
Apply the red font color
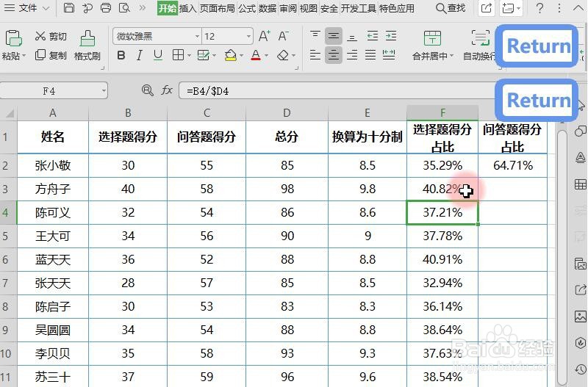[256, 56]
